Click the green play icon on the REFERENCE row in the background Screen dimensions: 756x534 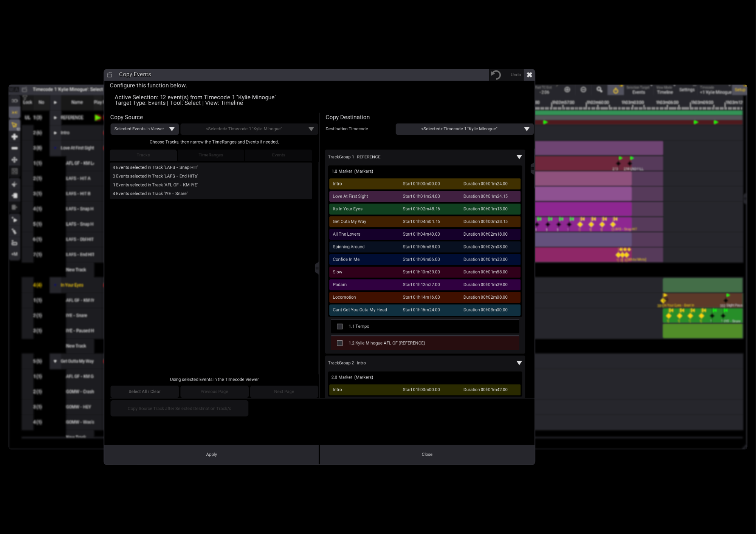tap(98, 117)
